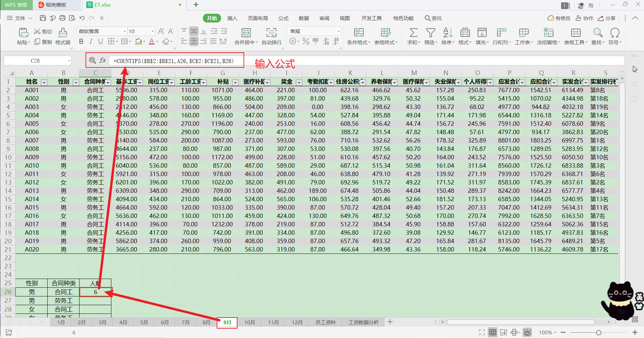Click the insert function fx icon
644x338 pixels.
click(x=103, y=60)
